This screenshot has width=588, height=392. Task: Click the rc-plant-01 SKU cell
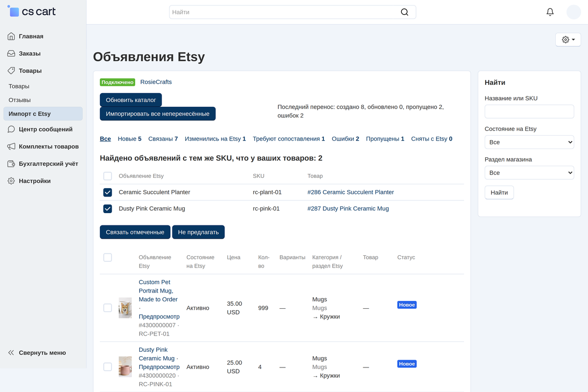[267, 192]
